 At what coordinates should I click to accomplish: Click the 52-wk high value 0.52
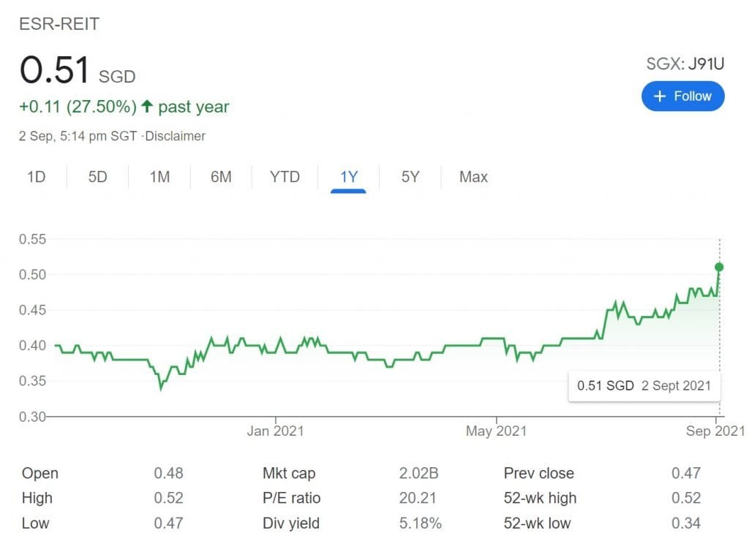[x=686, y=498]
